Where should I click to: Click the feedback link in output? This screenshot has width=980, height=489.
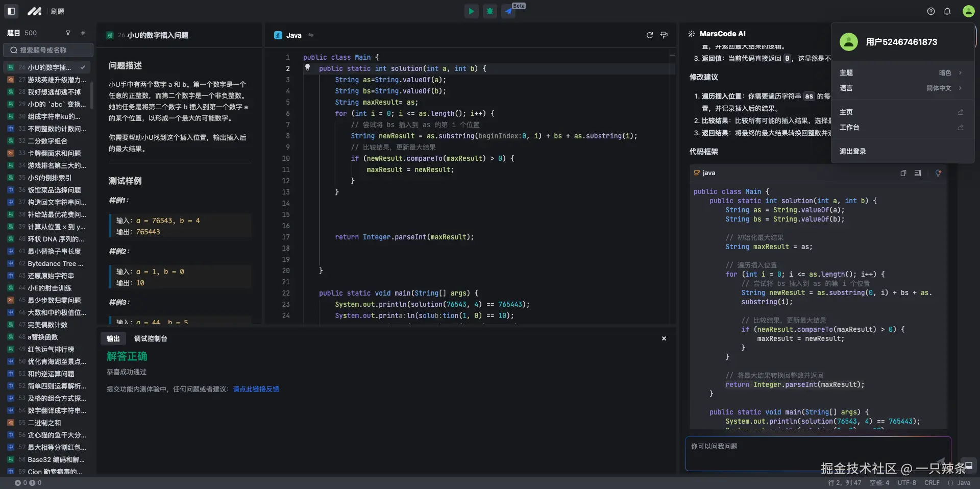point(256,389)
